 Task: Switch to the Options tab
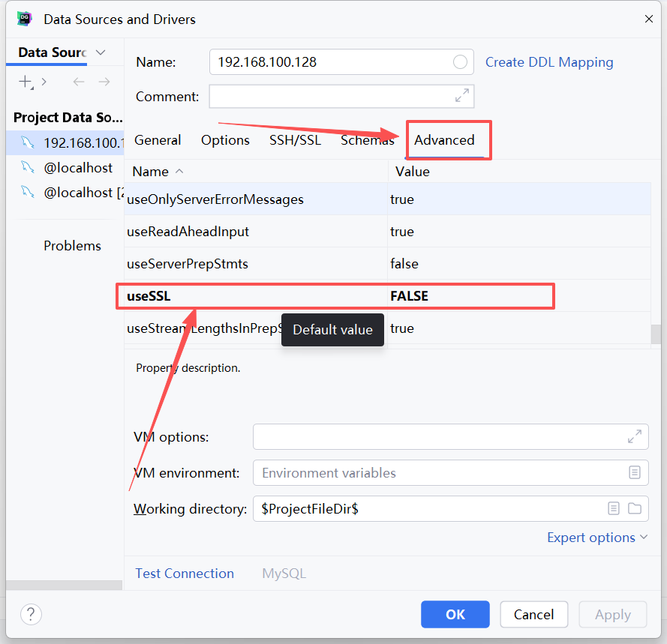point(225,140)
